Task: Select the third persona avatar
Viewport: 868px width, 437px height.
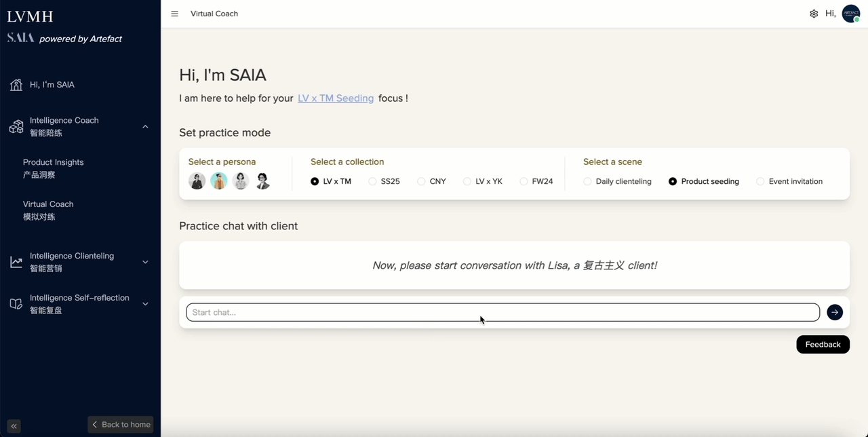Action: 241,181
